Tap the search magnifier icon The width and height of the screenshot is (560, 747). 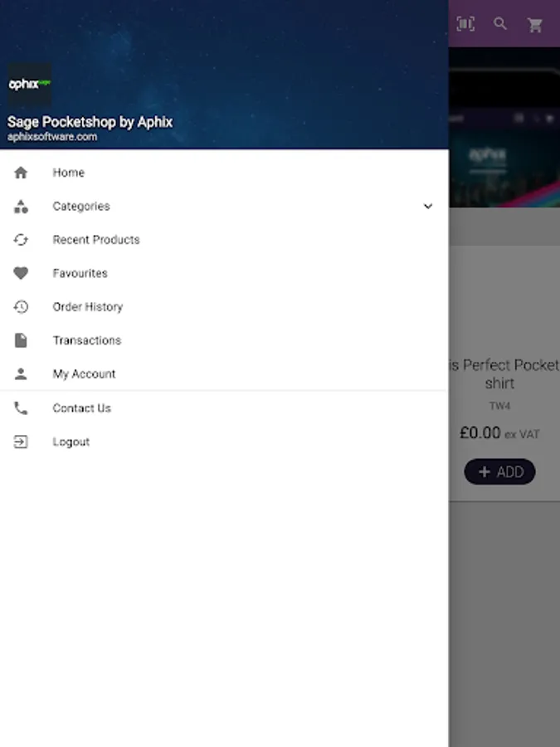[x=500, y=23]
